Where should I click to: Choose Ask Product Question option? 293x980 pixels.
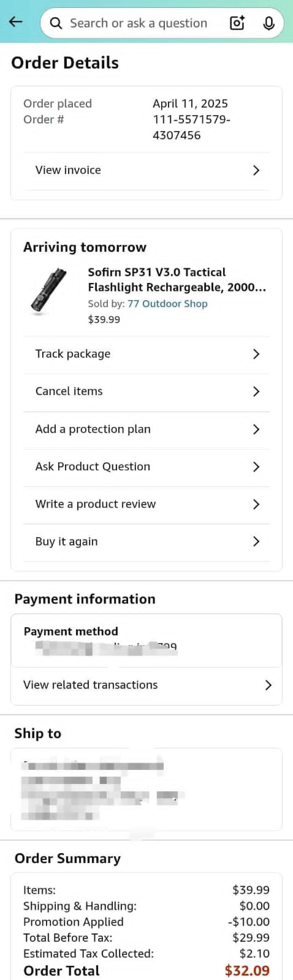click(146, 467)
